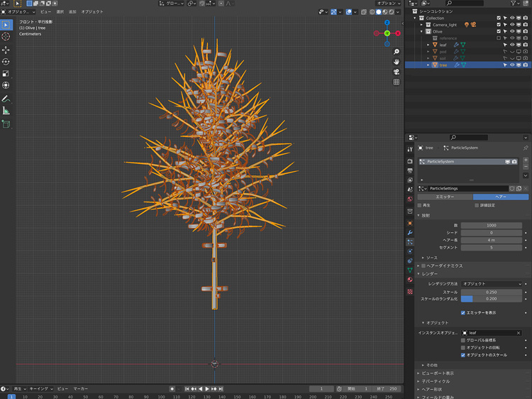532x399 pixels.
Task: Enable the グローバル座標系 checkbox
Action: [463, 340]
